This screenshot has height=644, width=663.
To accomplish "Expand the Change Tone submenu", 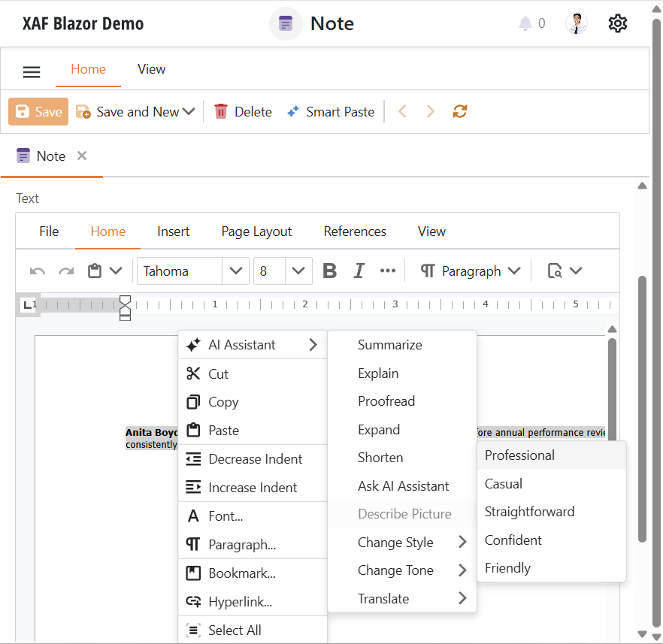I will coord(402,570).
